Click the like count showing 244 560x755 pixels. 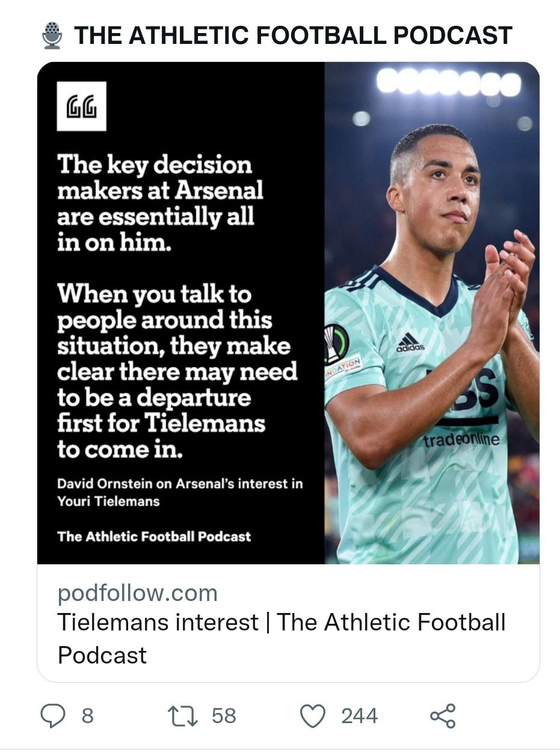coord(359,716)
